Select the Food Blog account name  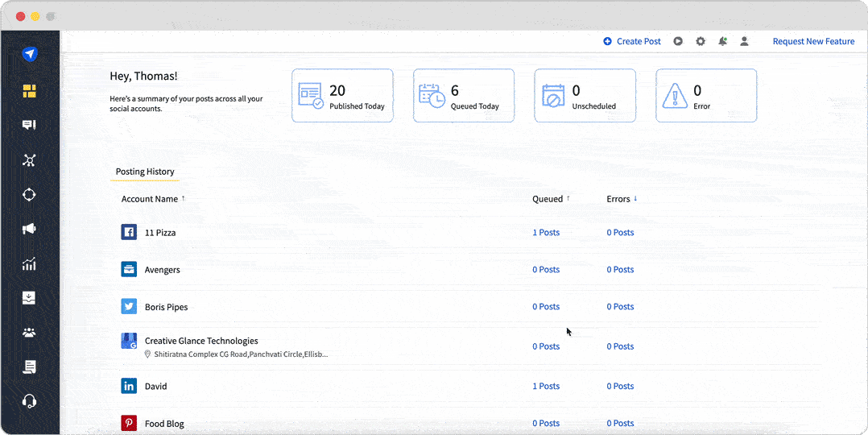click(x=164, y=424)
